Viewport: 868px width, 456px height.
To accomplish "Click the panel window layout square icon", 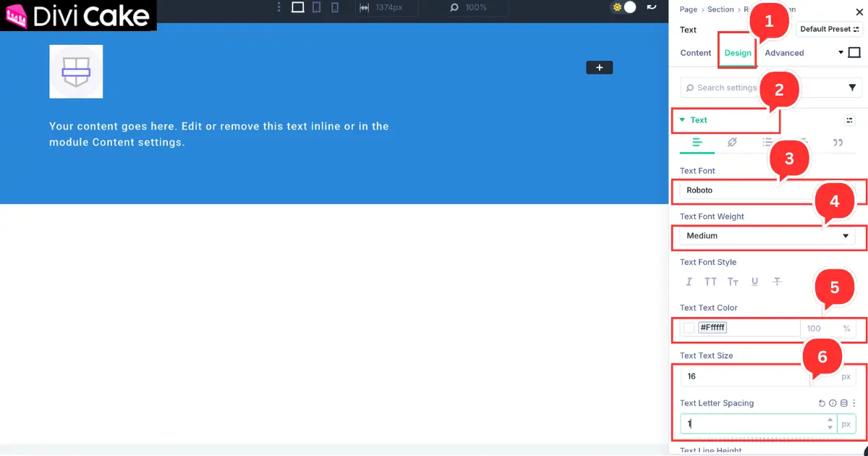I will pos(854,53).
